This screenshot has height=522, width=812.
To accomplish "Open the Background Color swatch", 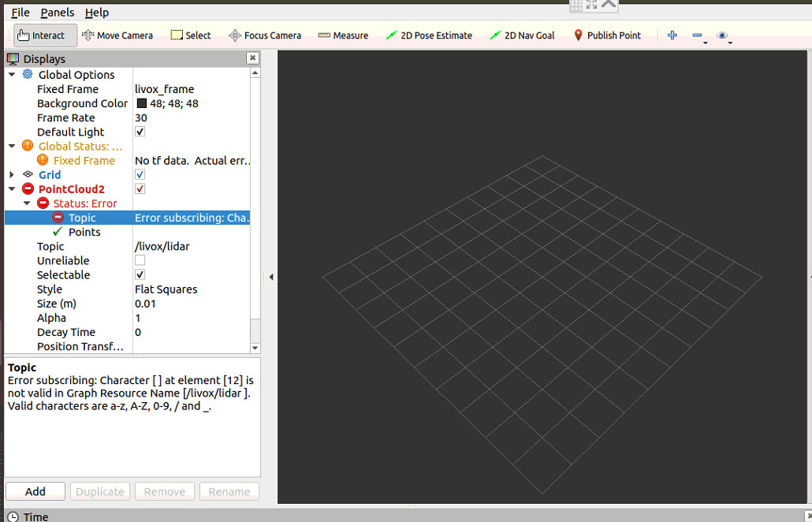I will pos(140,103).
